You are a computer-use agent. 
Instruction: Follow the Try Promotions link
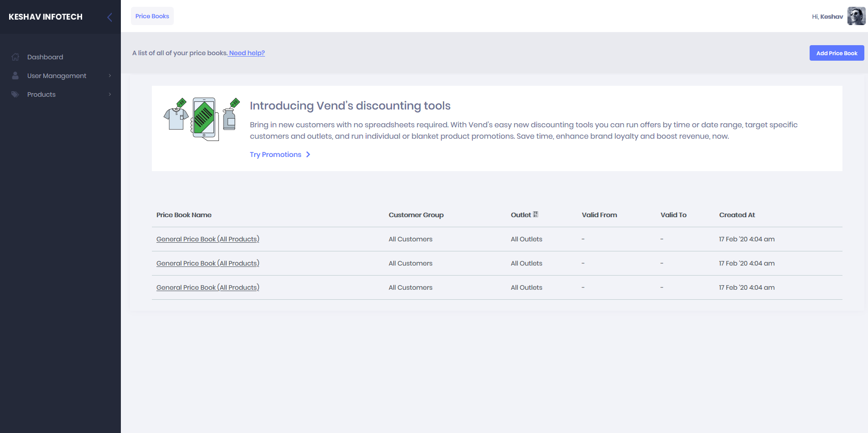(275, 155)
